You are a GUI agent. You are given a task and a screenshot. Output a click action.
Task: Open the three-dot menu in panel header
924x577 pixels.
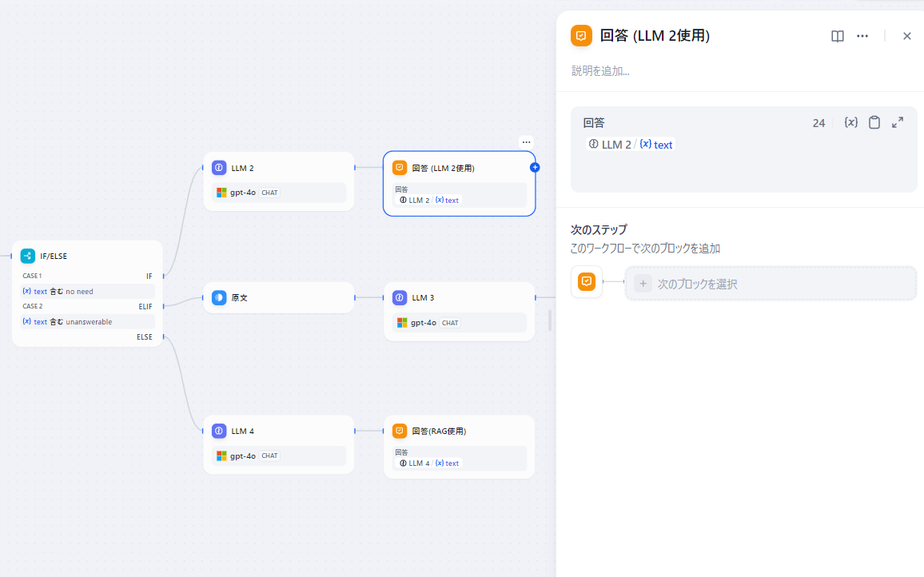tap(862, 36)
